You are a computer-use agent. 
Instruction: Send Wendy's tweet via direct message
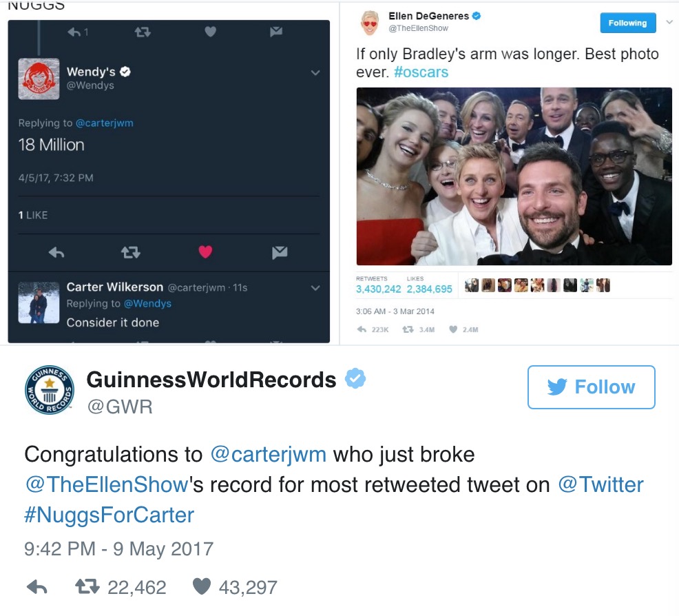point(278,253)
